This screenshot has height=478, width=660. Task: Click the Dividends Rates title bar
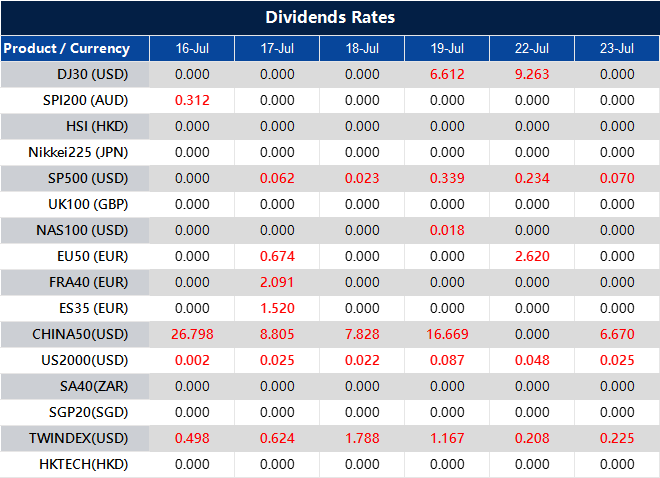coord(330,17)
